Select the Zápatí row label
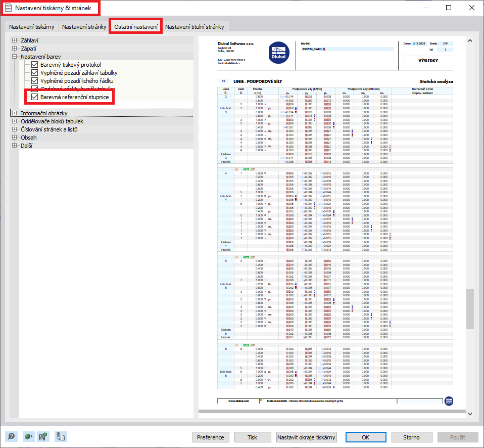Image resolution: width=484 pixels, height=448 pixels. click(x=28, y=48)
